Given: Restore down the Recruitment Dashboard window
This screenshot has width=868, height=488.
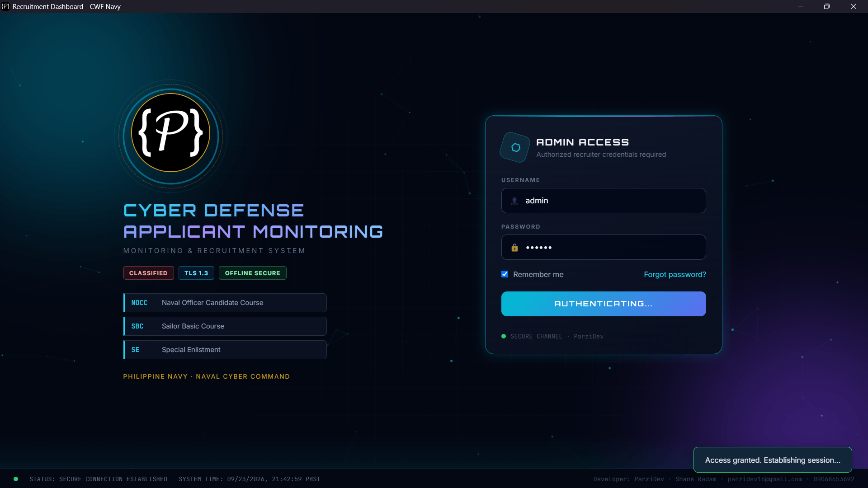Looking at the screenshot, I should [x=827, y=6].
